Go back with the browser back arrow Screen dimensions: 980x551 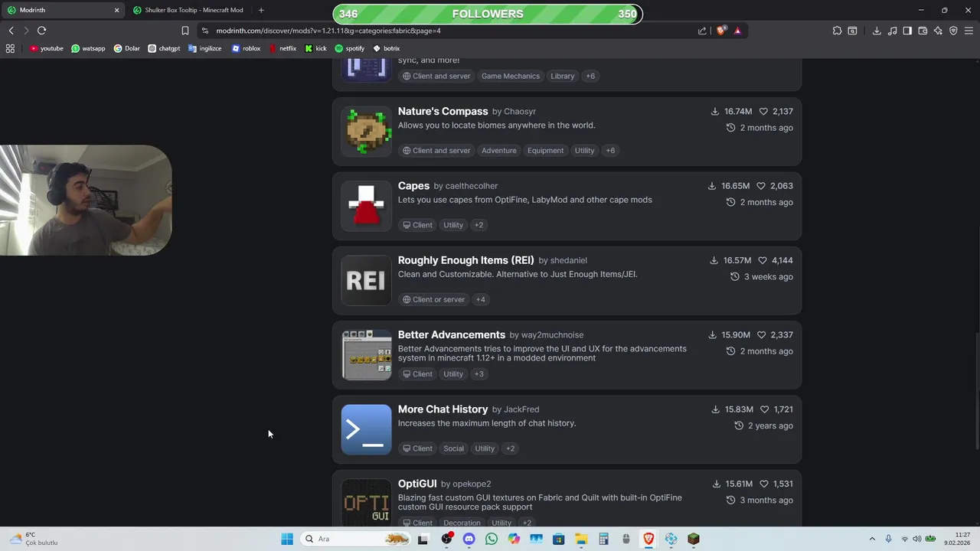(11, 31)
